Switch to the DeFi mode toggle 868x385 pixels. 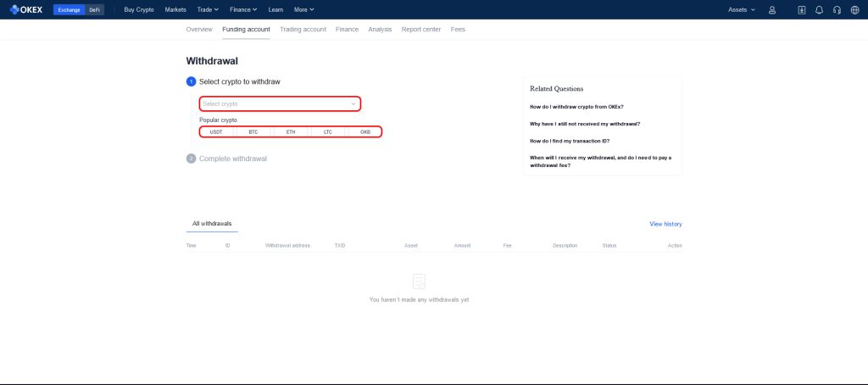pos(94,9)
